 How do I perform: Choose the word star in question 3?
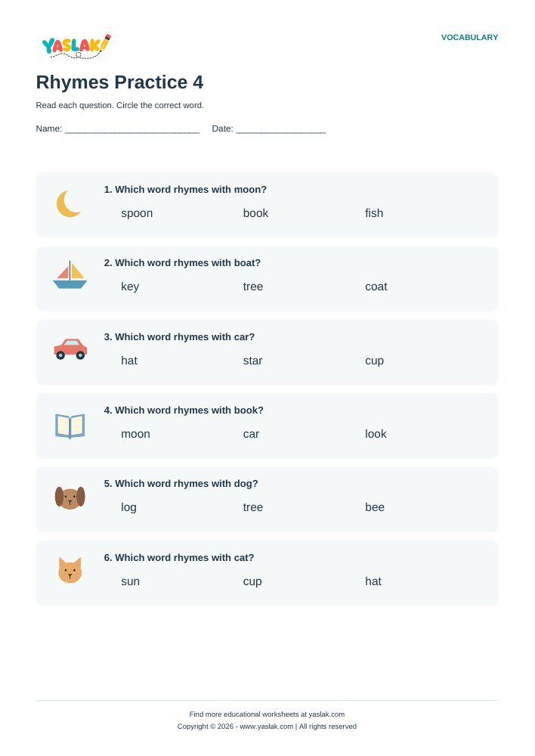(x=252, y=361)
